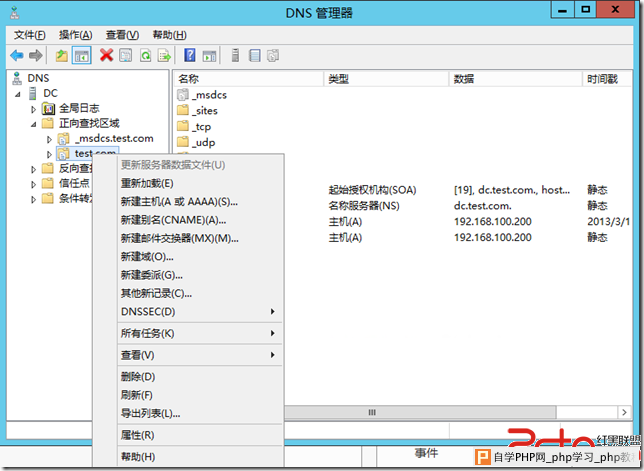This screenshot has width=644, height=471.
Task: Click the red X delete icon
Action: [106, 55]
